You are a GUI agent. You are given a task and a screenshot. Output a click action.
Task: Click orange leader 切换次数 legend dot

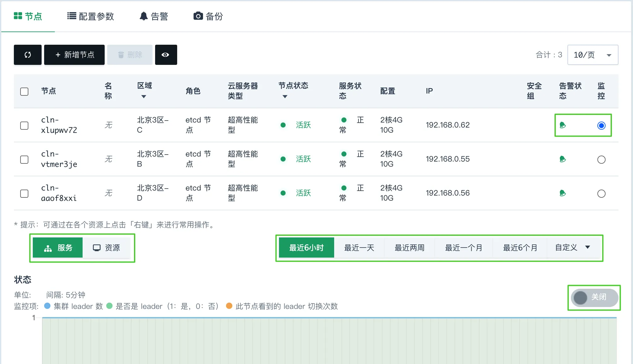click(x=229, y=306)
